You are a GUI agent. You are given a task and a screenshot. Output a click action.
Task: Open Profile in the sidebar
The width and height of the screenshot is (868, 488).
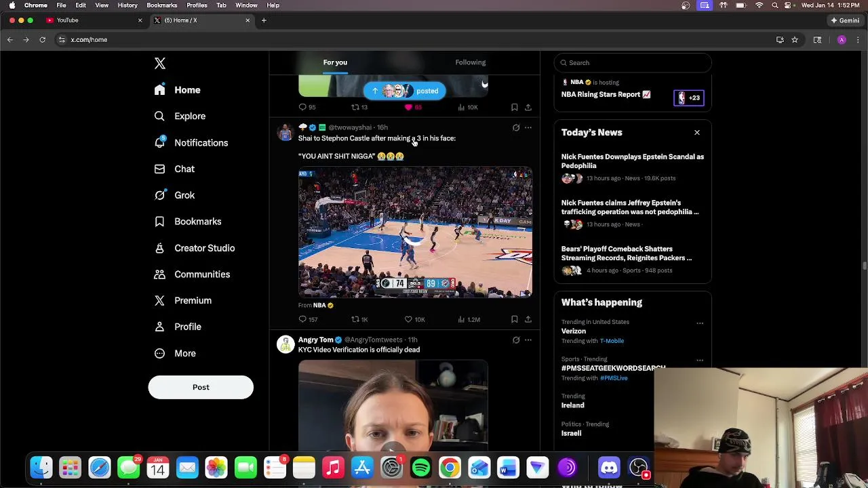pyautogui.click(x=178, y=327)
